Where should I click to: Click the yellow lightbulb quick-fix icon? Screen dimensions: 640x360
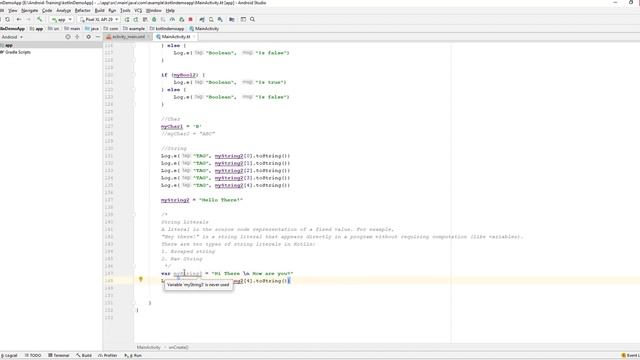141,280
